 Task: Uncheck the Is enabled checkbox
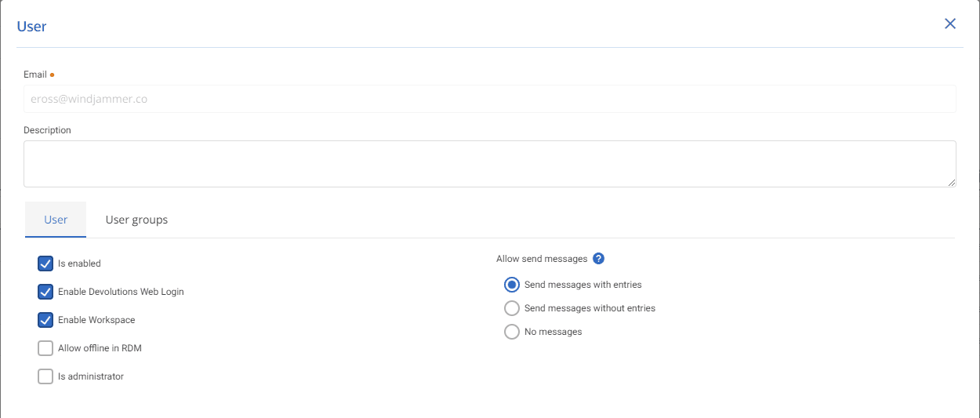coord(45,264)
